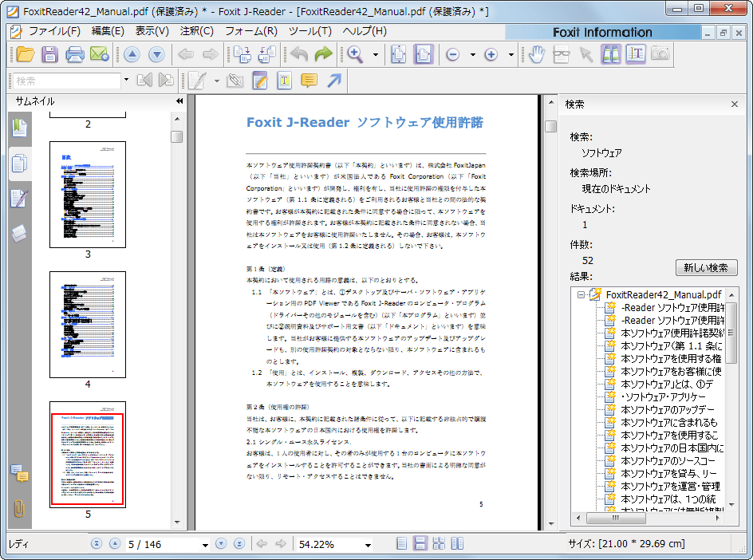The image size is (753, 560).
Task: Go to previous page with up arrow
Action: click(132, 54)
